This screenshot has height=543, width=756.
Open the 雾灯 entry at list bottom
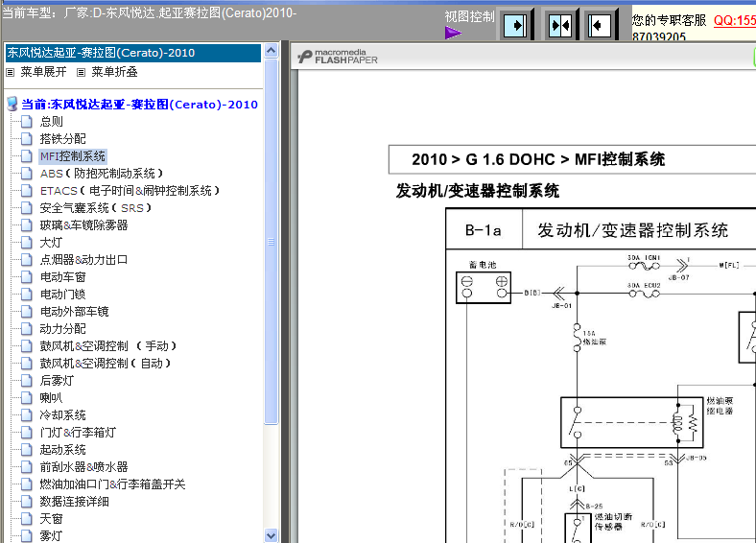tap(51, 535)
